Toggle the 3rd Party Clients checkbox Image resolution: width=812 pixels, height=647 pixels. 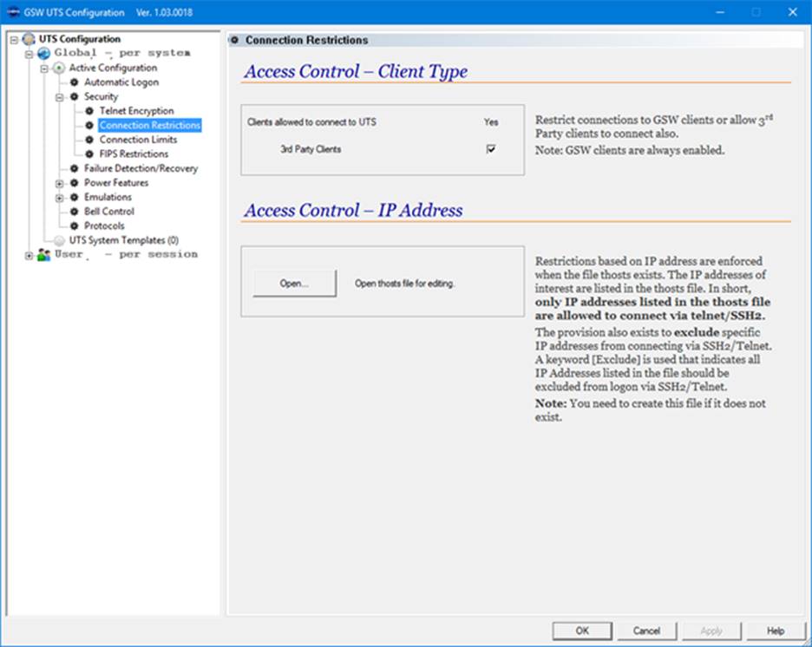click(490, 149)
